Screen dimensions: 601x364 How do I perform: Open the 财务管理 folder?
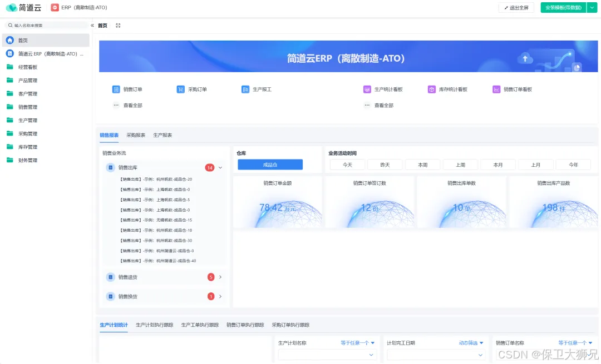10,160
